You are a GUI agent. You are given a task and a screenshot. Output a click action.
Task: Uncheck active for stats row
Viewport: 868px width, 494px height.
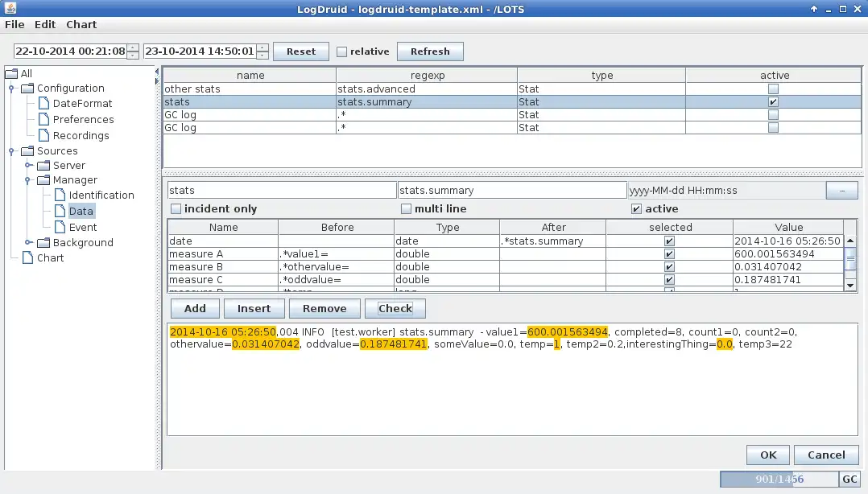pyautogui.click(x=773, y=102)
